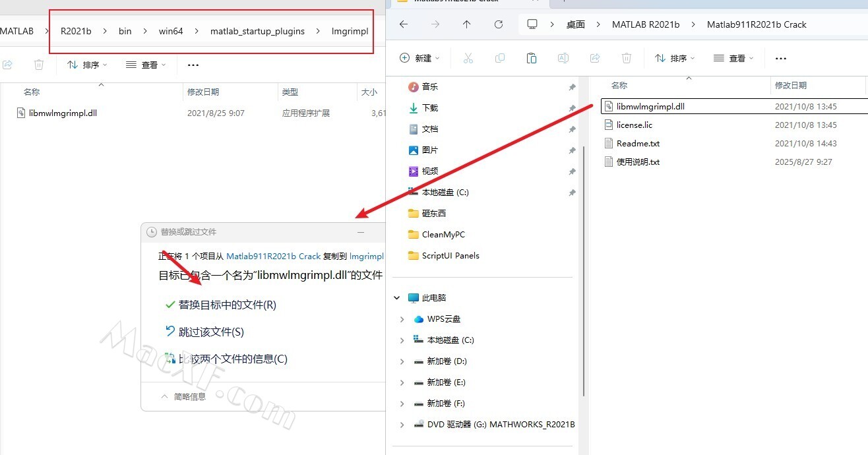The width and height of the screenshot is (868, 455).
Task: Click win64 in the left breadcrumb path
Action: 171,31
